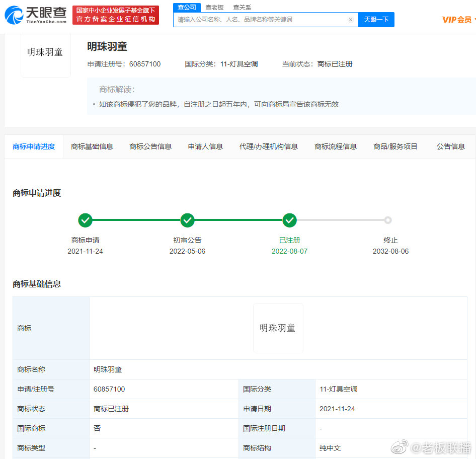
Task: View the 商标流程信息 tab
Action: pos(335,146)
